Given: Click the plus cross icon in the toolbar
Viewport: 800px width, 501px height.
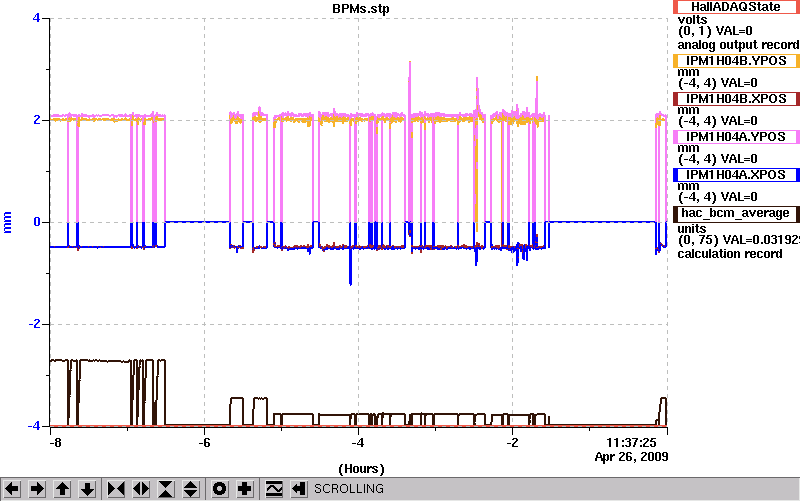Looking at the screenshot, I should click(244, 489).
